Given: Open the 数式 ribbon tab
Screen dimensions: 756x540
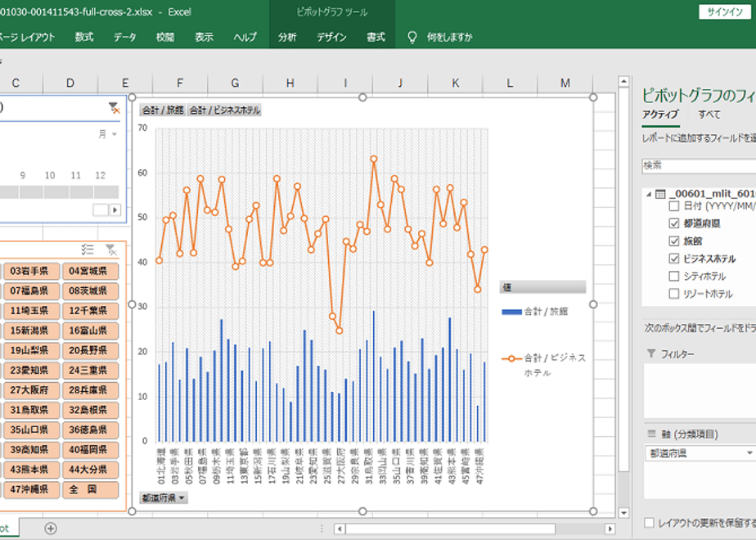Looking at the screenshot, I should (84, 37).
